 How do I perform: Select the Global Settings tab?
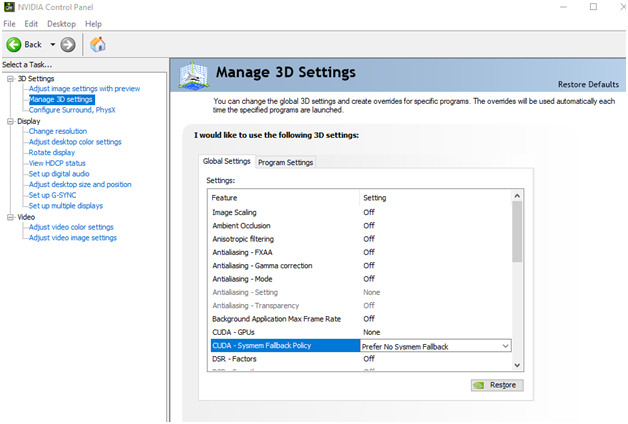point(226,161)
